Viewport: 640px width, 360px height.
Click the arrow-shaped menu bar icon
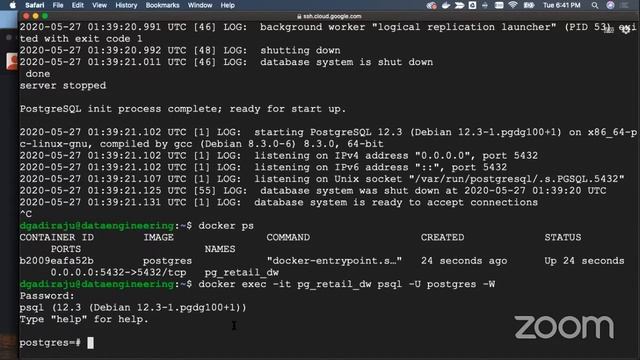coord(459,5)
